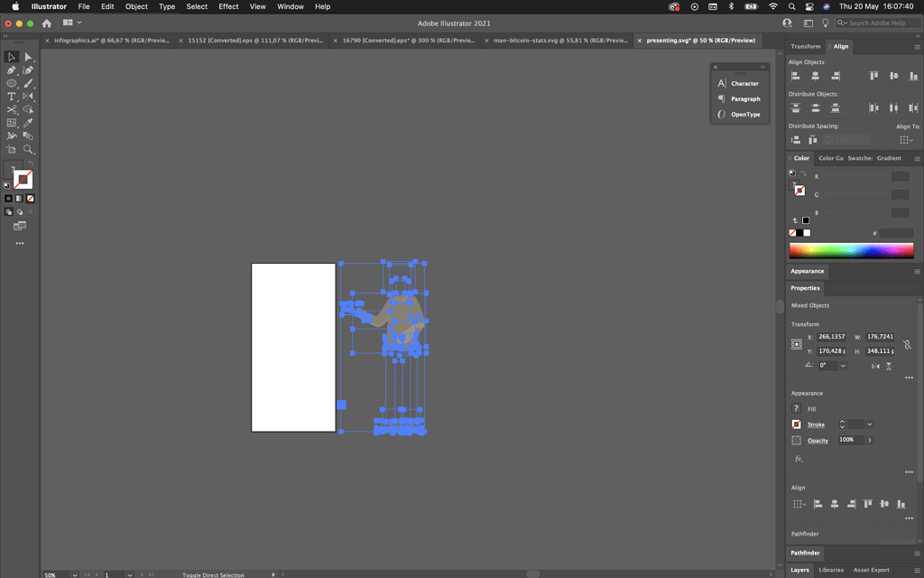Click Swap Fill and Stroke arrow in toolbar

(31, 163)
